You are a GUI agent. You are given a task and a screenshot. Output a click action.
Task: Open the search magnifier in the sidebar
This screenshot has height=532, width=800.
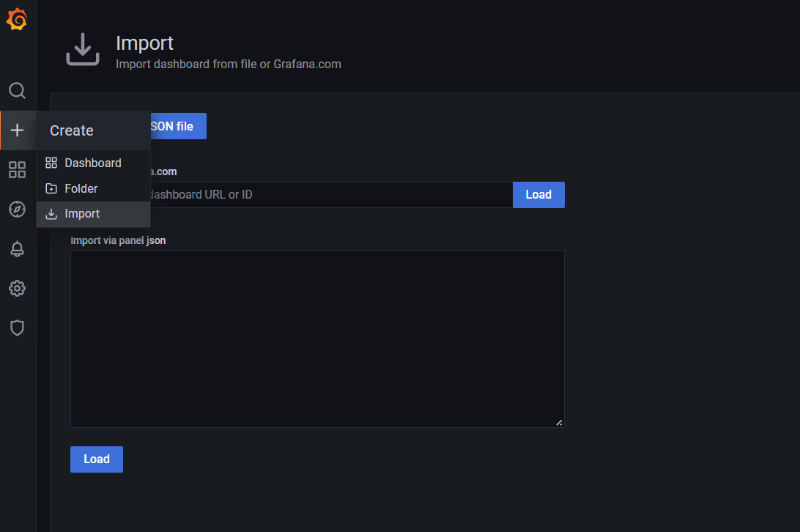coord(17,90)
